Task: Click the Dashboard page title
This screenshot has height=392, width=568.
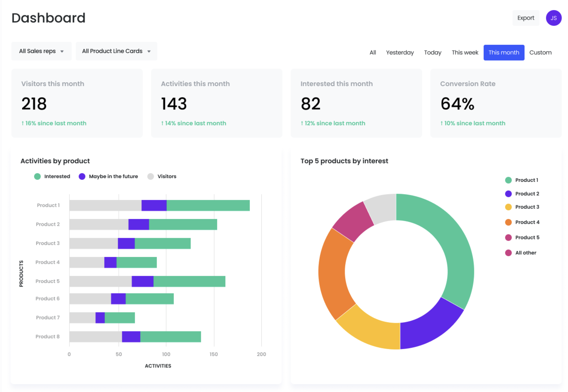Action: click(48, 18)
